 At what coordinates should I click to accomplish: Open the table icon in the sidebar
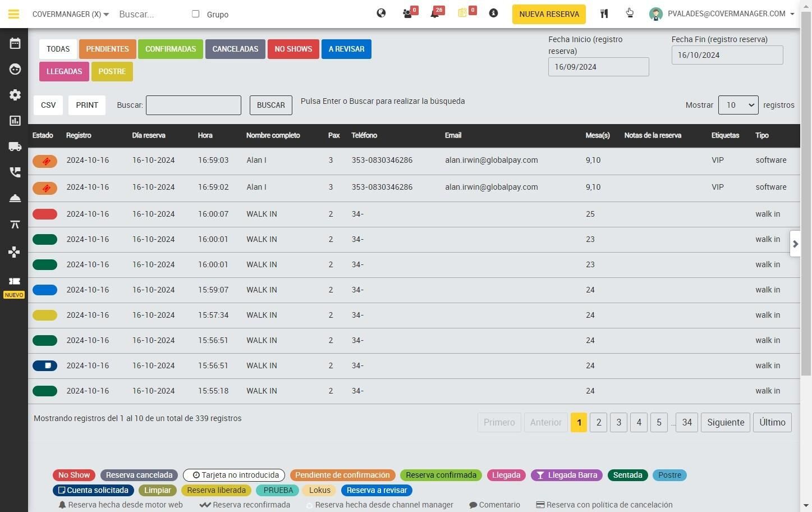(15, 225)
